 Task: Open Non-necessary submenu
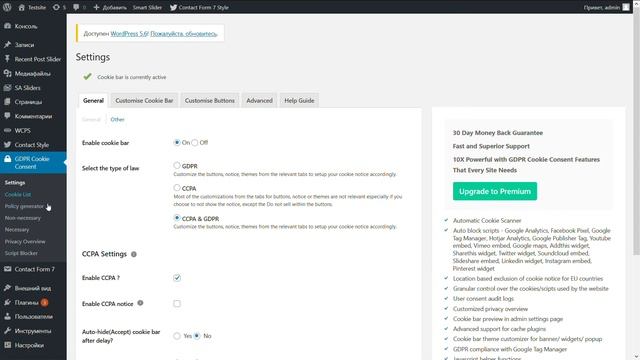[22, 218]
